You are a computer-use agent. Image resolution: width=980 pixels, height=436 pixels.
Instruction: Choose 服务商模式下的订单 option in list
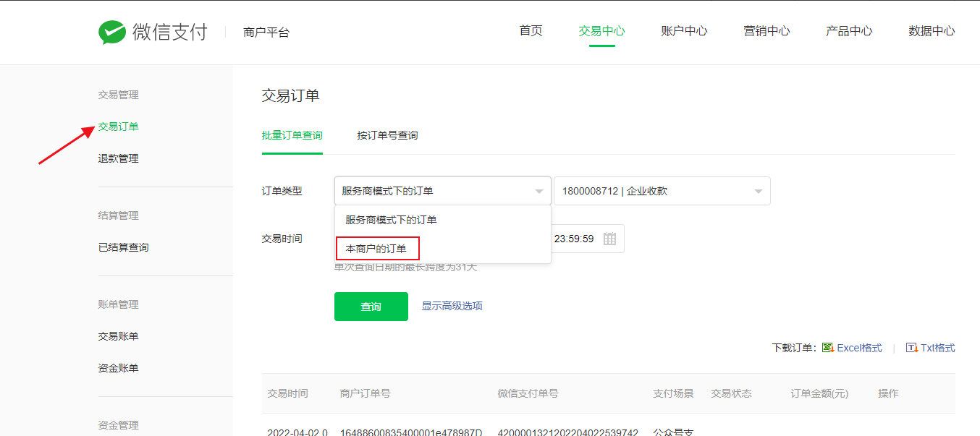(391, 220)
